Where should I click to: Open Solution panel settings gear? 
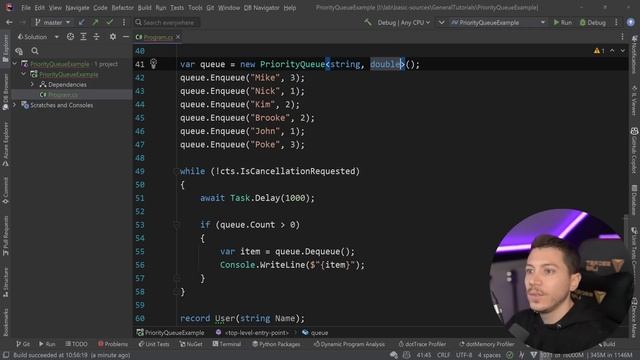[113, 37]
